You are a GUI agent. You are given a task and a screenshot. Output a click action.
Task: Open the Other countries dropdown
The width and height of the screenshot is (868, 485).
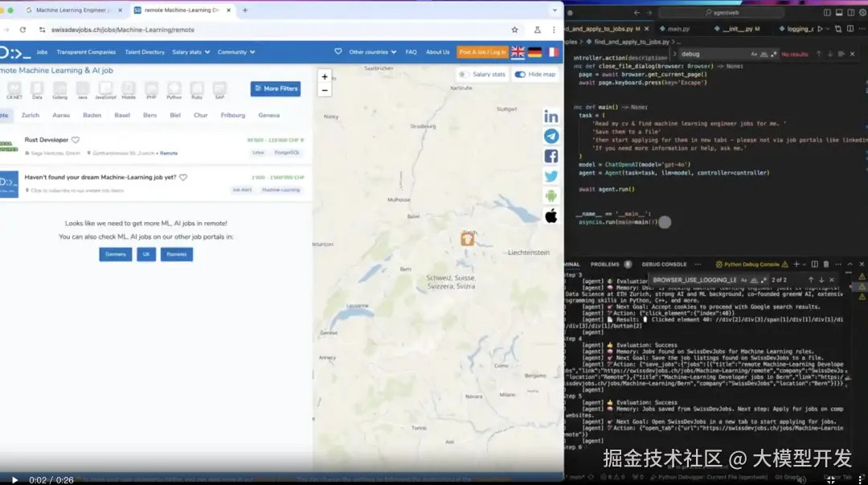click(x=373, y=52)
